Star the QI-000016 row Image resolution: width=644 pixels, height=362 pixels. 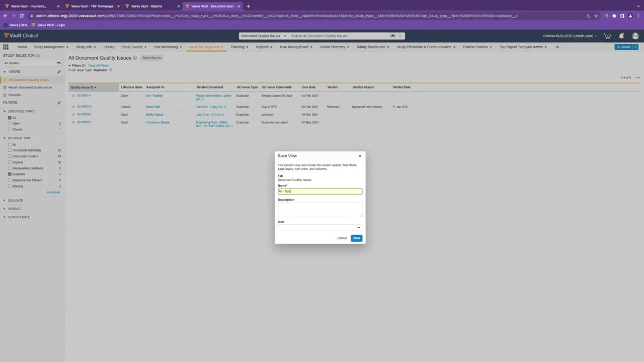point(73,107)
